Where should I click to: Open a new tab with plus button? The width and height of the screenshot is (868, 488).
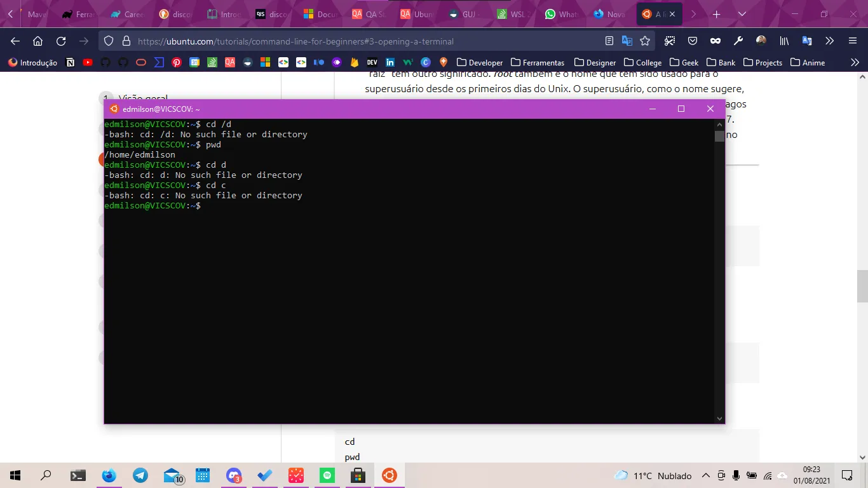717,14
